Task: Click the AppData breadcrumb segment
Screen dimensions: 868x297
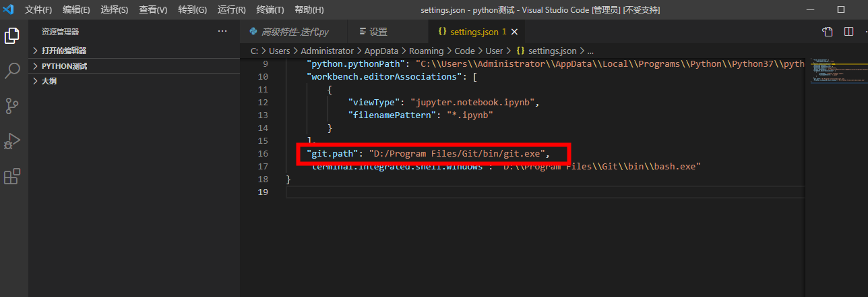Action: tap(382, 51)
